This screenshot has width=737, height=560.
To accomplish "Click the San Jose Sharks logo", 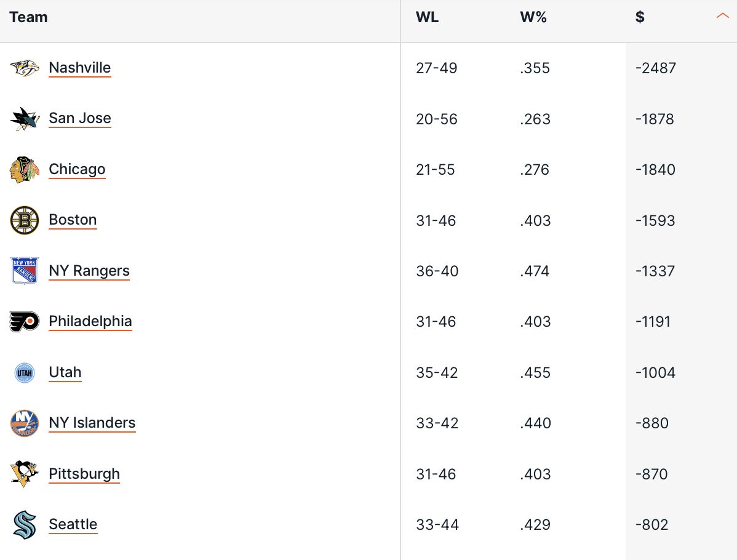I will coord(25,119).
